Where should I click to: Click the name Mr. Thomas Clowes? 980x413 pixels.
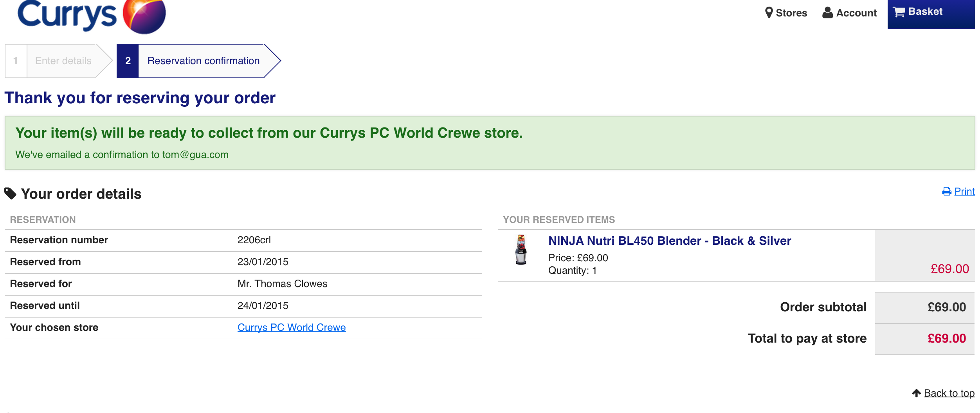[282, 284]
